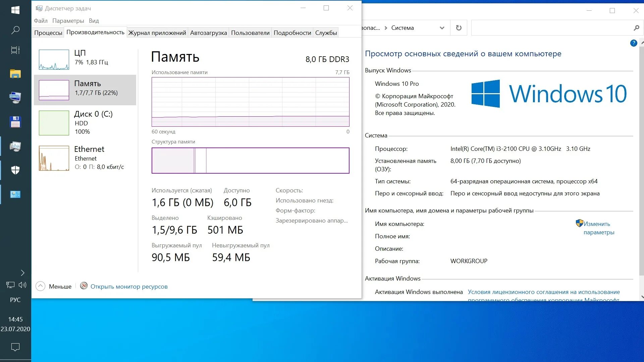Switch to Подробности tab
The height and width of the screenshot is (362, 644).
(x=292, y=33)
